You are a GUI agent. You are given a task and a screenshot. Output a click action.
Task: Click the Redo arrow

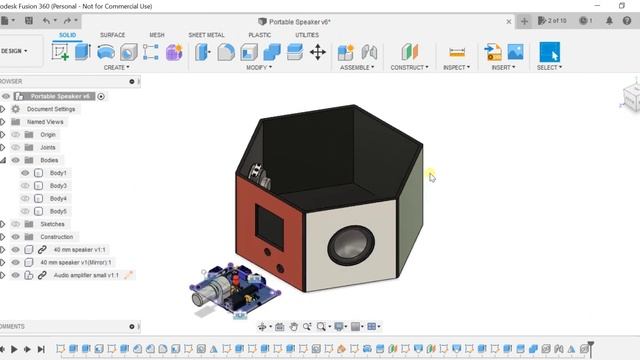point(67,20)
